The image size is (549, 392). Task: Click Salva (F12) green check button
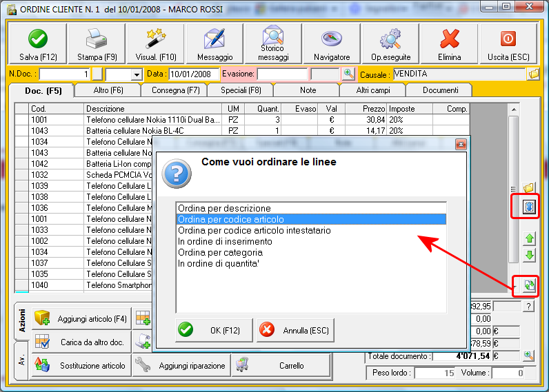coord(37,44)
